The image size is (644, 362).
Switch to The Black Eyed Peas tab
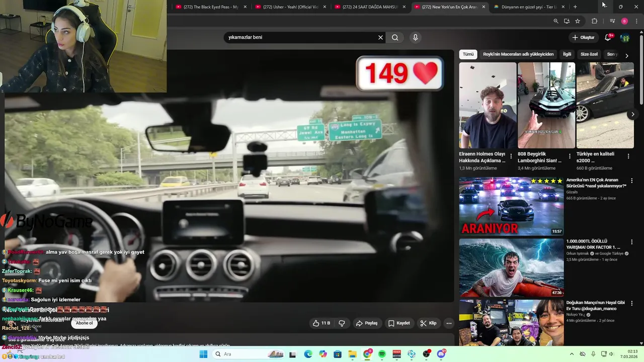pos(211,7)
